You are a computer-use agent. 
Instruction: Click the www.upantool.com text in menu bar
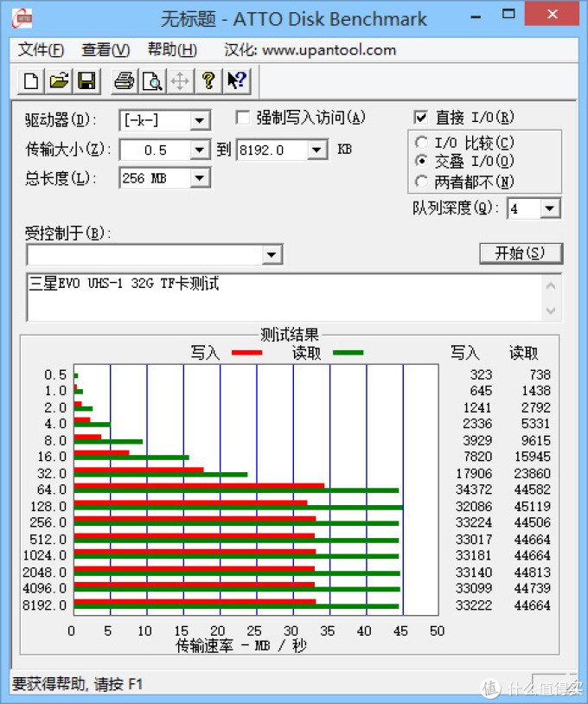(x=329, y=50)
